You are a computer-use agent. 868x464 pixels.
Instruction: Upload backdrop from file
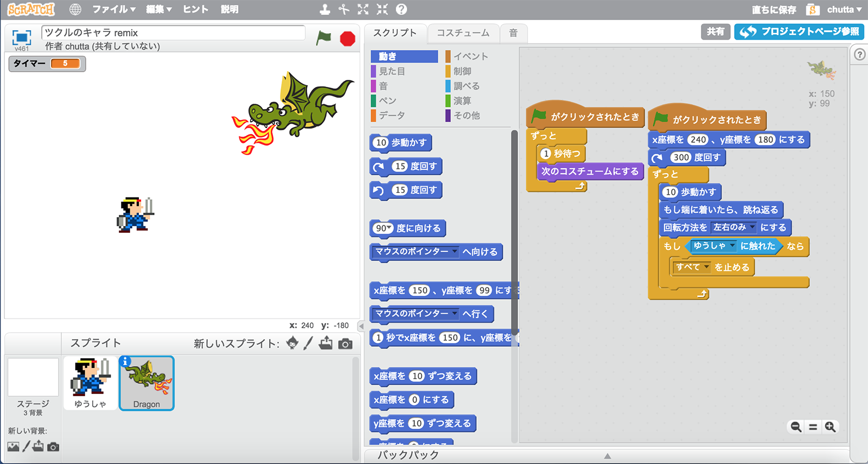(x=38, y=447)
